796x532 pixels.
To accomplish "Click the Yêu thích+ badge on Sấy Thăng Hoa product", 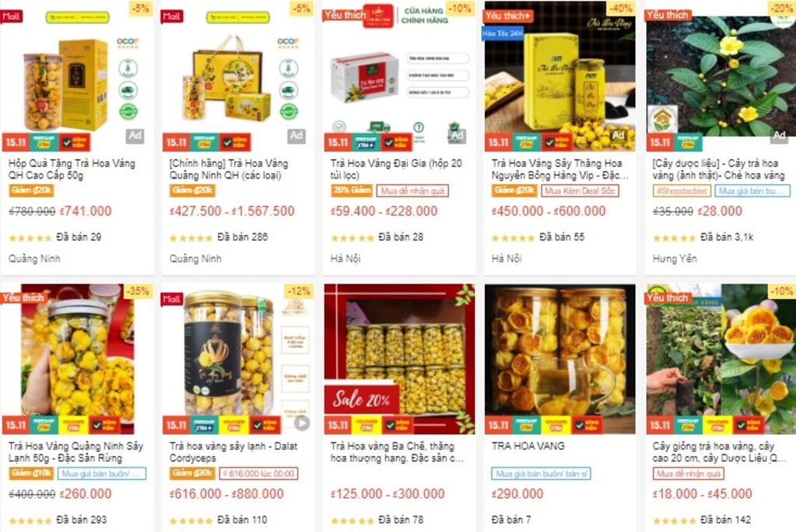I will 507,16.
